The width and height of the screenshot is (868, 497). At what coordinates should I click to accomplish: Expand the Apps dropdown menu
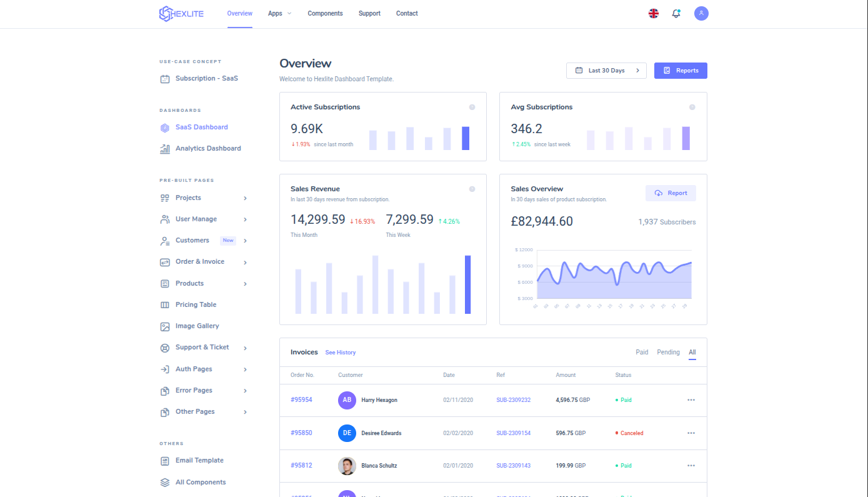click(x=279, y=14)
